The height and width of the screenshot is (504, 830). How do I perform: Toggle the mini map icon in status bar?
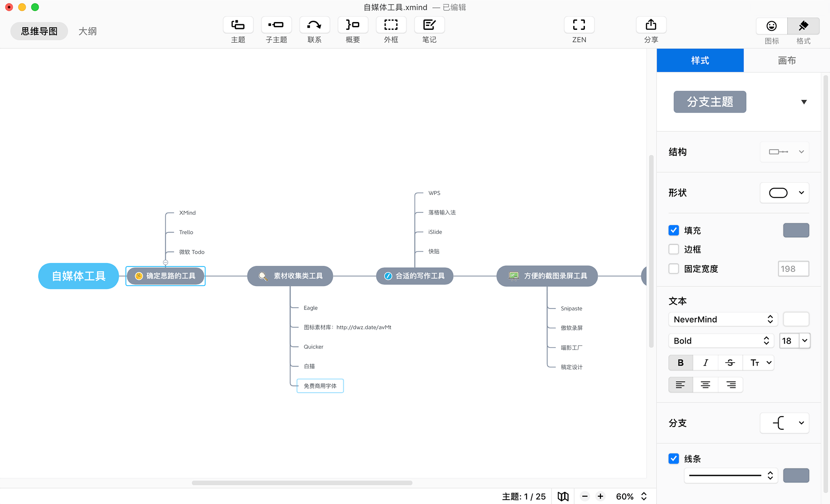[x=563, y=496]
